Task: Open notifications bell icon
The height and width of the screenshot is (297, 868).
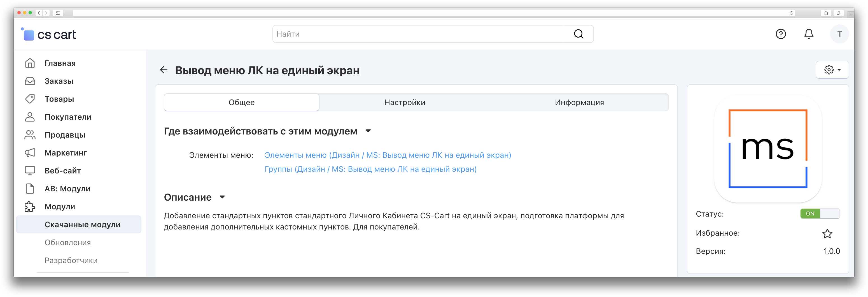Action: 809,34
